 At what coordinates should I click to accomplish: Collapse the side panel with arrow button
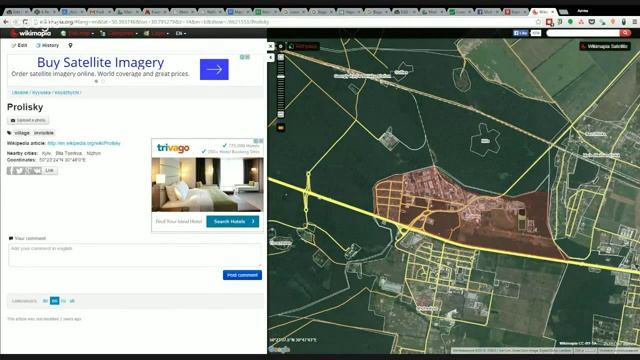[271, 58]
